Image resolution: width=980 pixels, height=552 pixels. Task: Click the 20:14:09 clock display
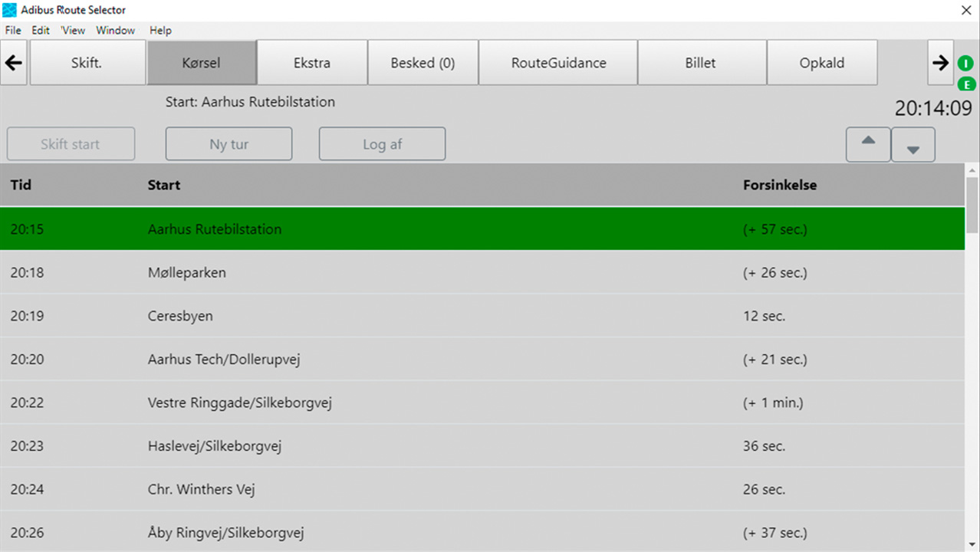coord(933,109)
